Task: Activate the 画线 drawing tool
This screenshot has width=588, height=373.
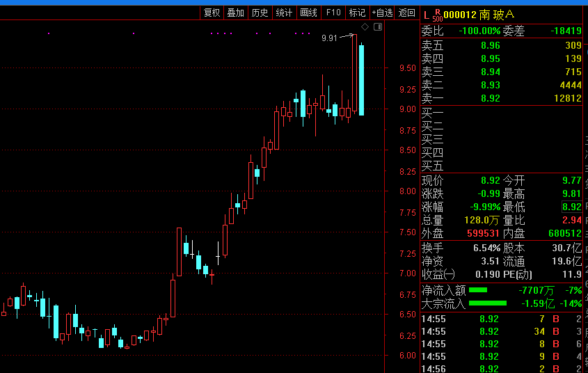Action: coord(308,13)
